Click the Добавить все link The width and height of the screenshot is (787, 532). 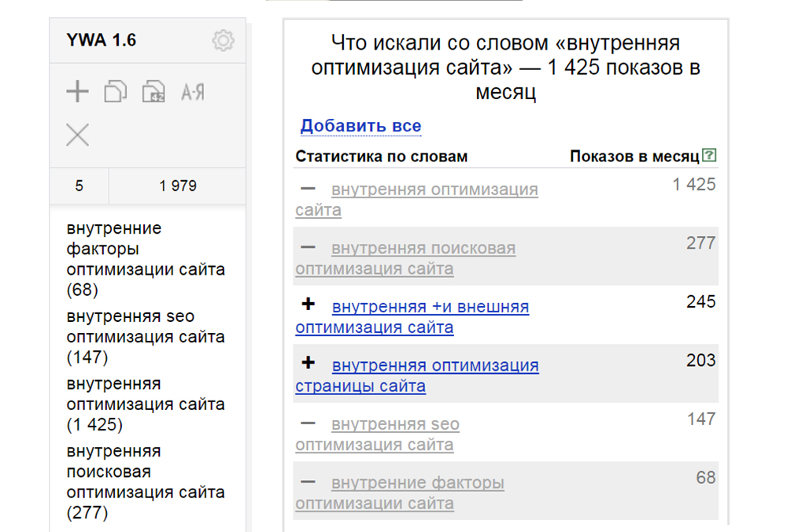tap(360, 126)
